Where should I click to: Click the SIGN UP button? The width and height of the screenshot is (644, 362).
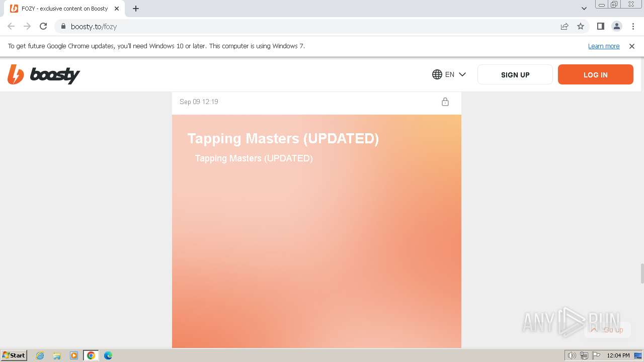[515, 74]
